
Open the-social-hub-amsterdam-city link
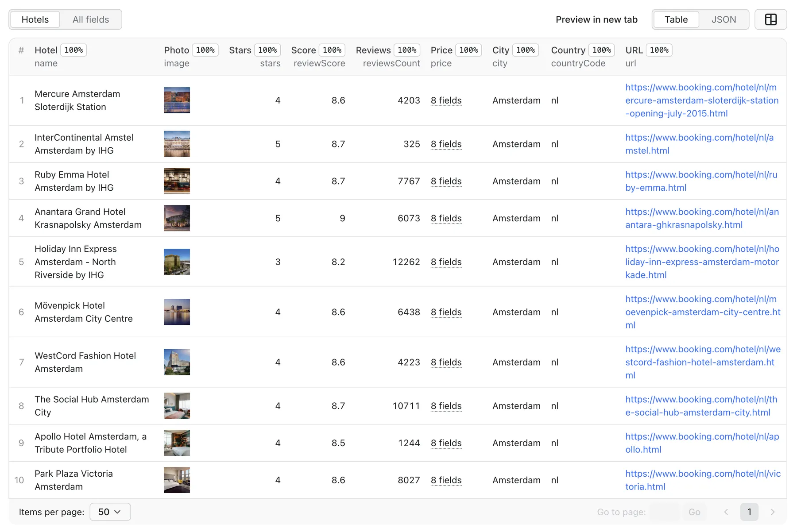point(701,406)
